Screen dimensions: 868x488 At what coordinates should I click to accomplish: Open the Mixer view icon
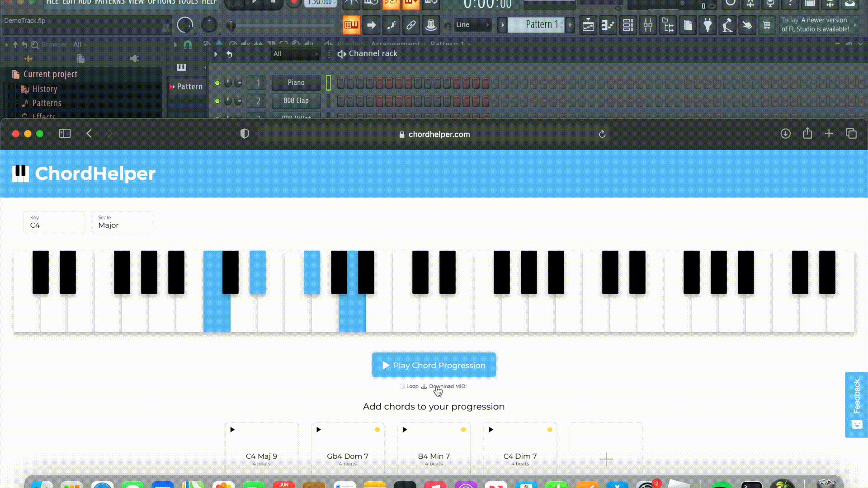[648, 25]
